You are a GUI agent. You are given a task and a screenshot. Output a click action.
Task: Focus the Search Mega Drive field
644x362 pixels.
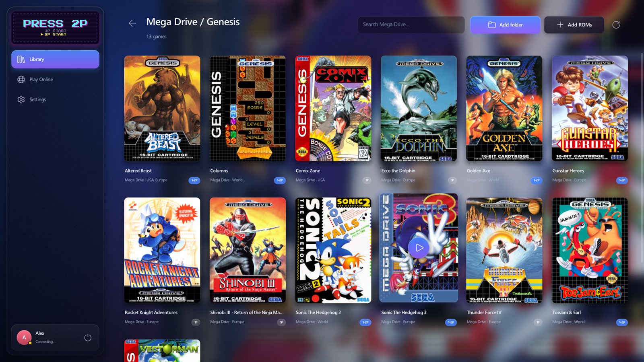click(x=411, y=25)
